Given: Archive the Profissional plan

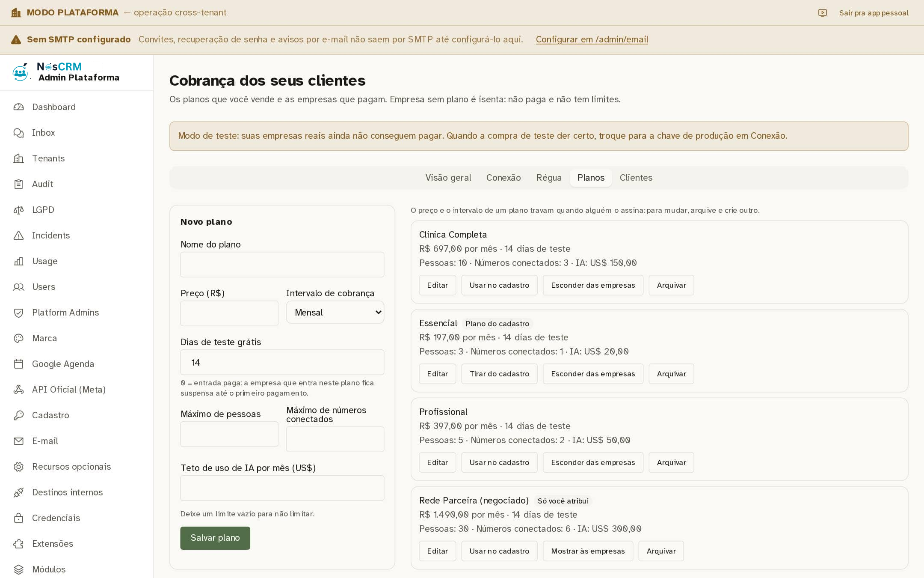Looking at the screenshot, I should (671, 462).
